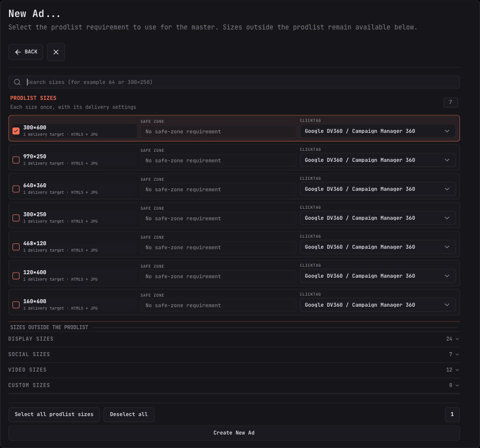This screenshot has height=448, width=480.
Task: Check the 640×360 size checkbox
Action: [16, 189]
